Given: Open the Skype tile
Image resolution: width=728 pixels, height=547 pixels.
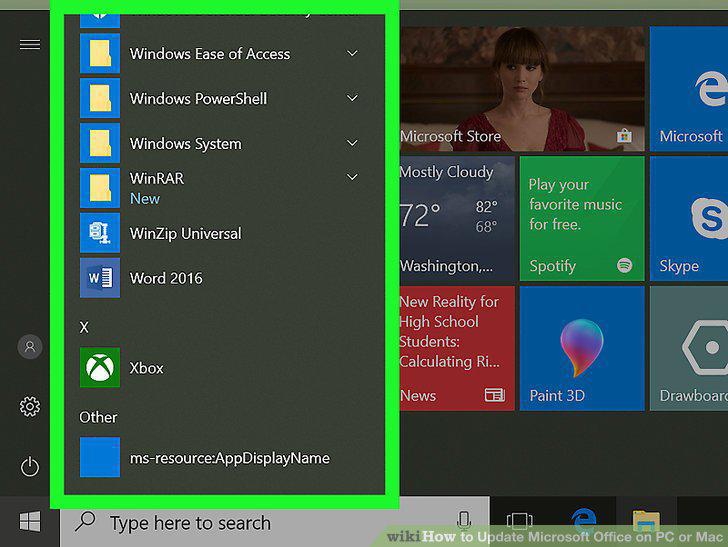Looking at the screenshot, I should click(689, 218).
